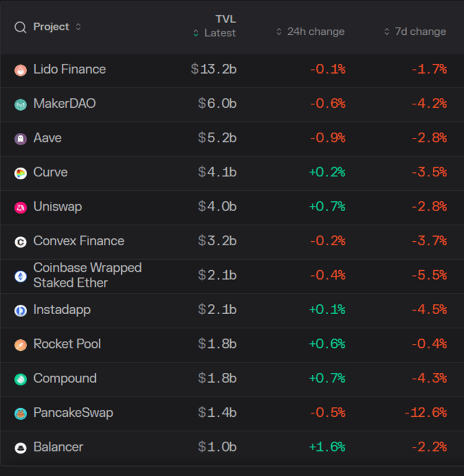Screen dimensions: 464x476
Task: Click the Aave ghost logo icon
Action: coord(20,139)
